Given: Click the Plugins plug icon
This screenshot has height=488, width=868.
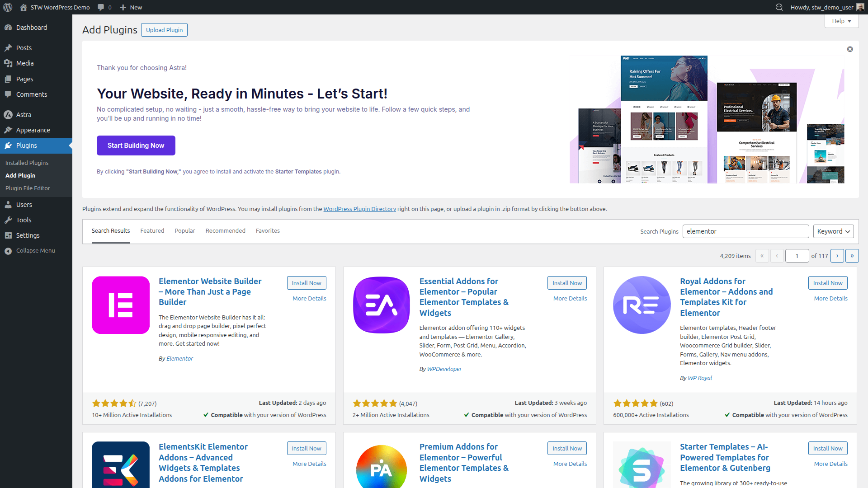Looking at the screenshot, I should (x=8, y=145).
